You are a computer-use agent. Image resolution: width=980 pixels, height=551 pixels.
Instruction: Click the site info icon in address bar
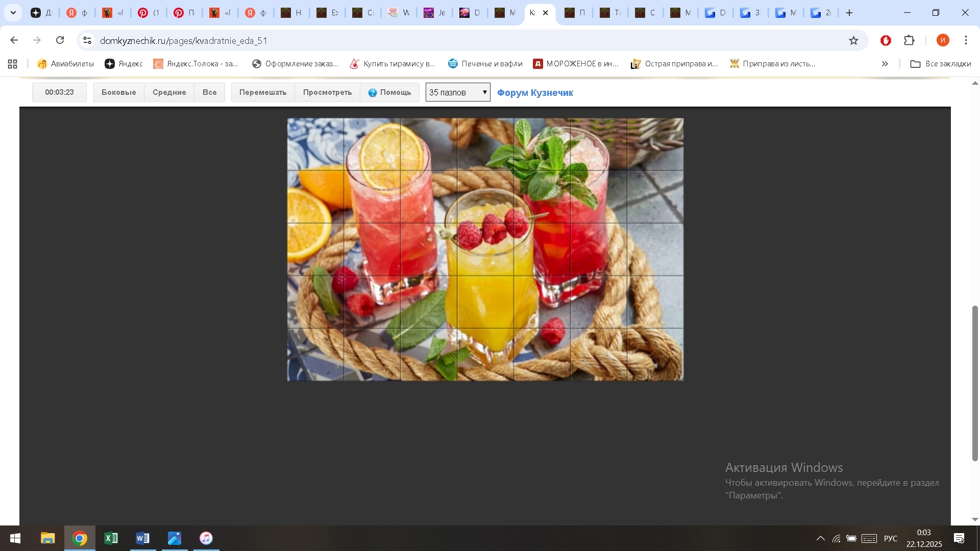tap(87, 40)
